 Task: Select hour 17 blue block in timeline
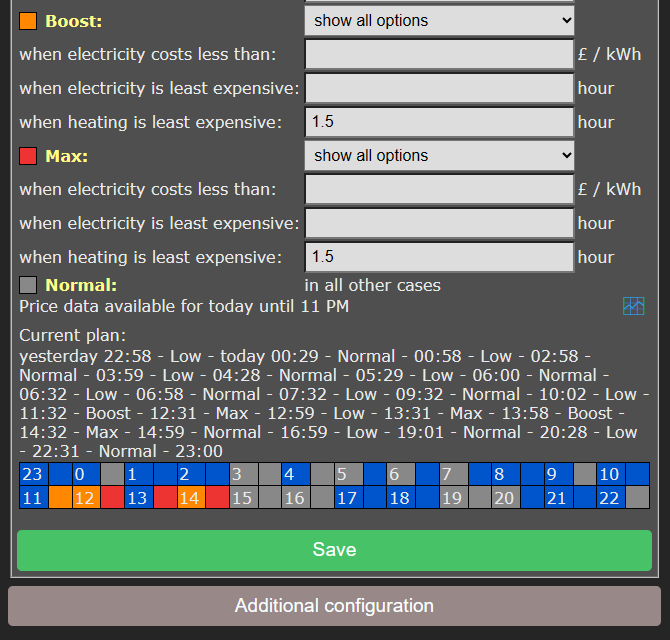point(347,497)
